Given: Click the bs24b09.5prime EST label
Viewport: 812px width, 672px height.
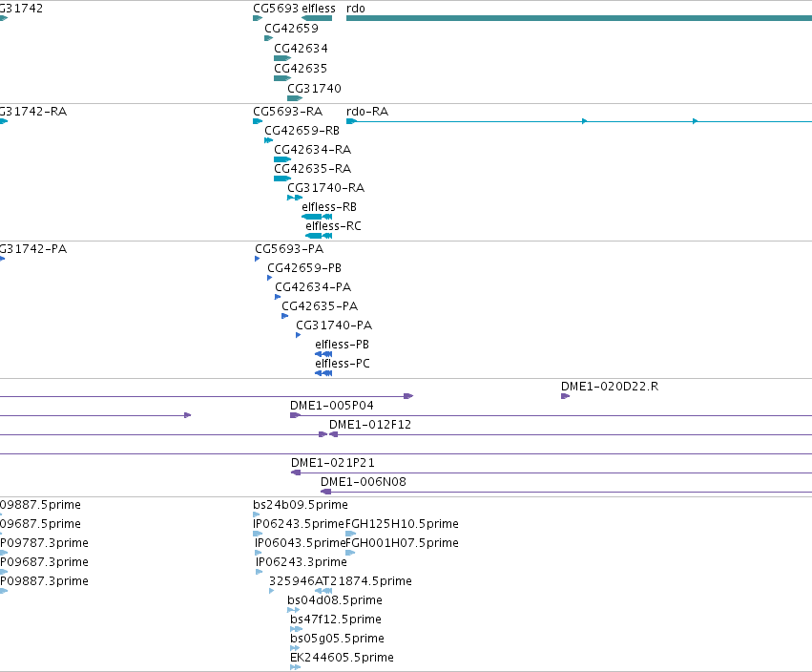Looking at the screenshot, I should [x=301, y=505].
